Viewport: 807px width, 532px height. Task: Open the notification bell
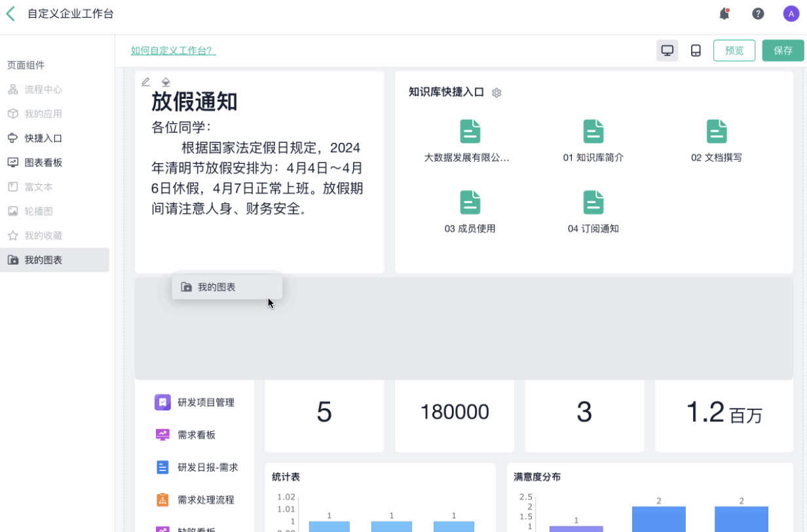(724, 14)
